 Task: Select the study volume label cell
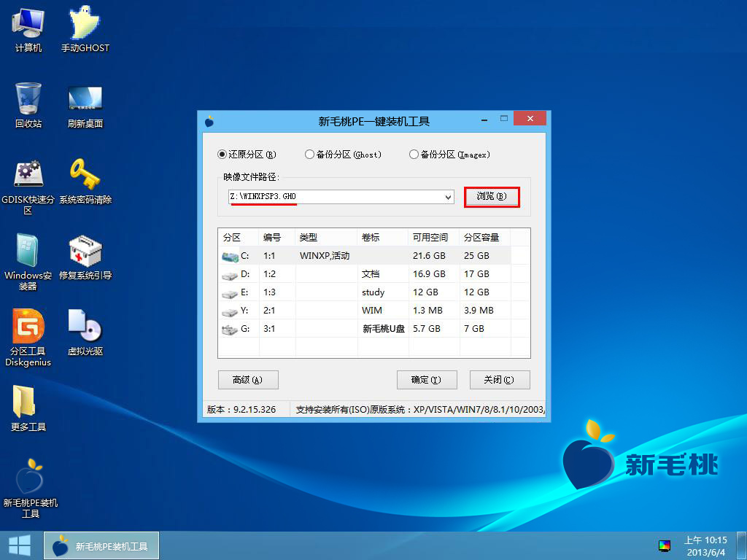(373, 292)
